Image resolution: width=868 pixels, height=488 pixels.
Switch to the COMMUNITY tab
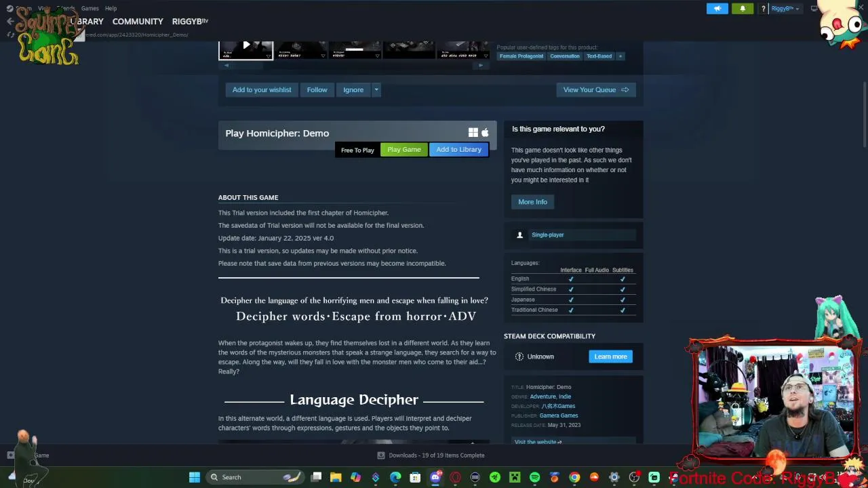coord(138,22)
